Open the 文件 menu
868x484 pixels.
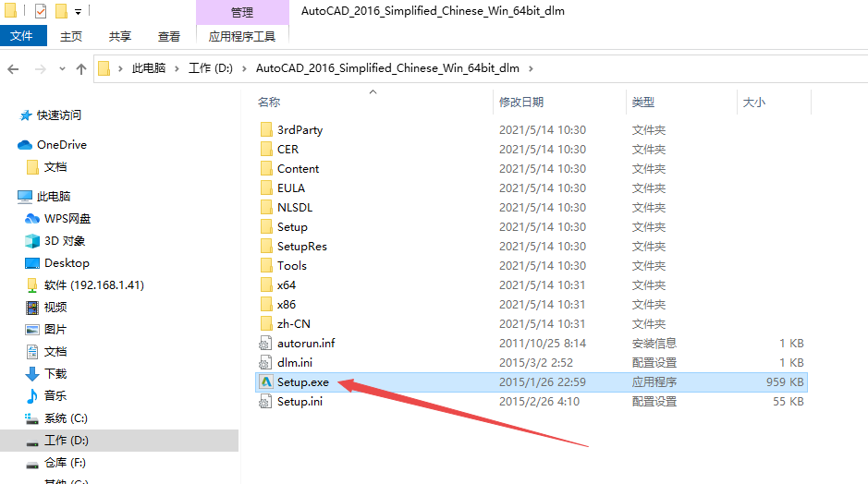click(21, 36)
